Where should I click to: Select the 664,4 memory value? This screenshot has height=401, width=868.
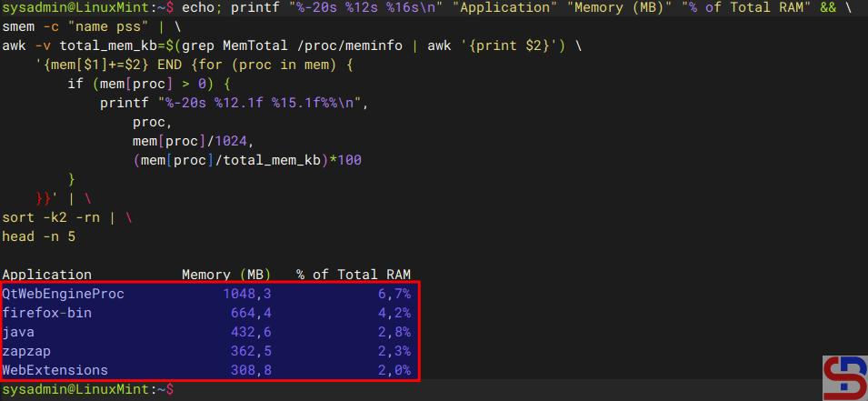pos(251,313)
